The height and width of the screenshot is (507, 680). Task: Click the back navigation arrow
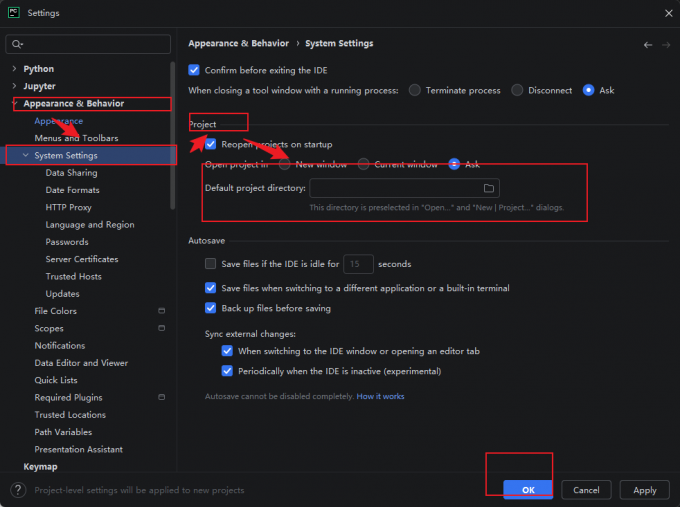click(x=648, y=45)
